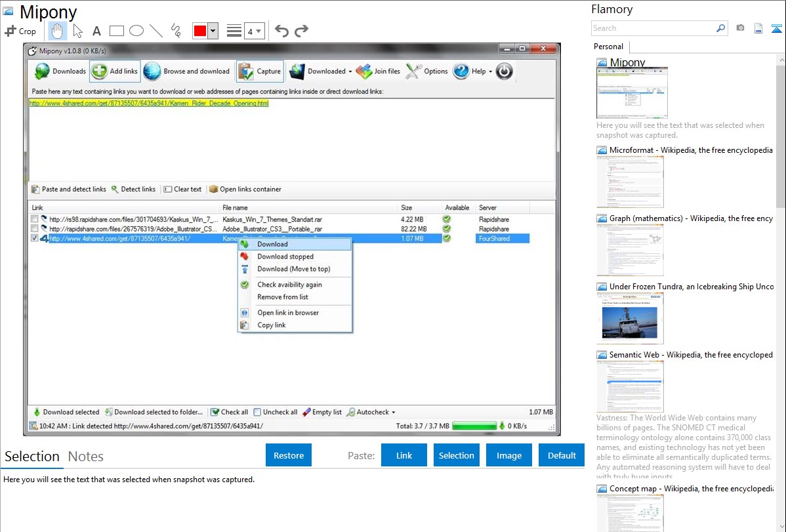
Task: Undo the last annotation
Action: (x=281, y=31)
